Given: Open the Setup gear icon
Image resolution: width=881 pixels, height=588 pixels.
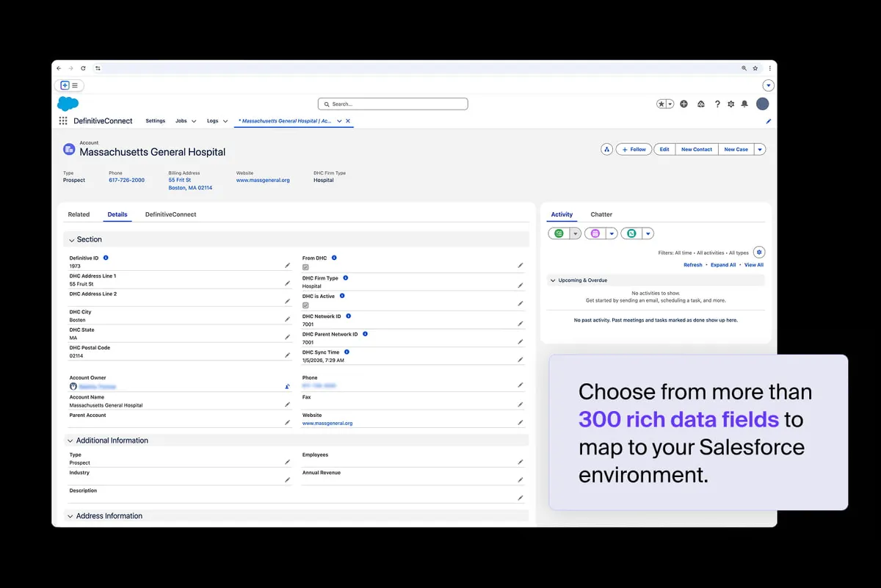Looking at the screenshot, I should point(730,104).
